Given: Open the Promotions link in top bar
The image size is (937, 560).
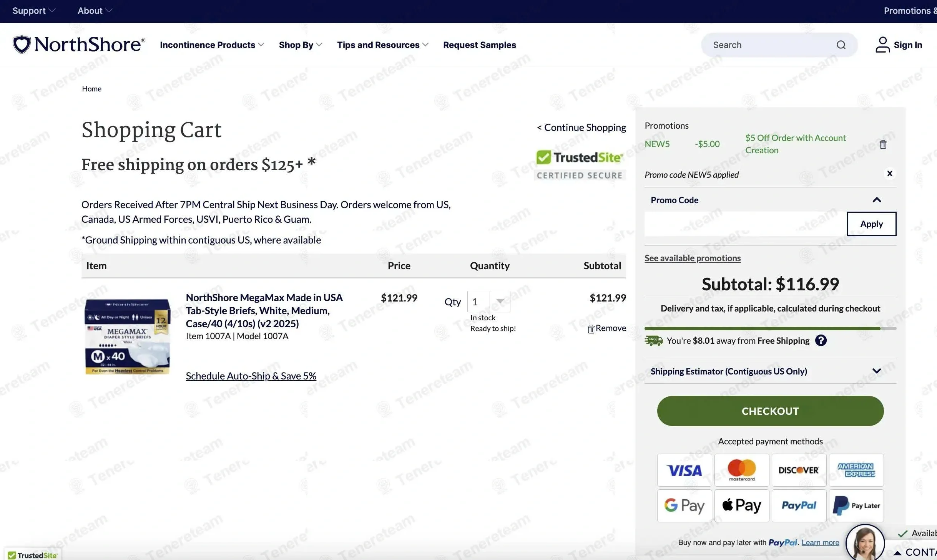Looking at the screenshot, I should [x=910, y=11].
